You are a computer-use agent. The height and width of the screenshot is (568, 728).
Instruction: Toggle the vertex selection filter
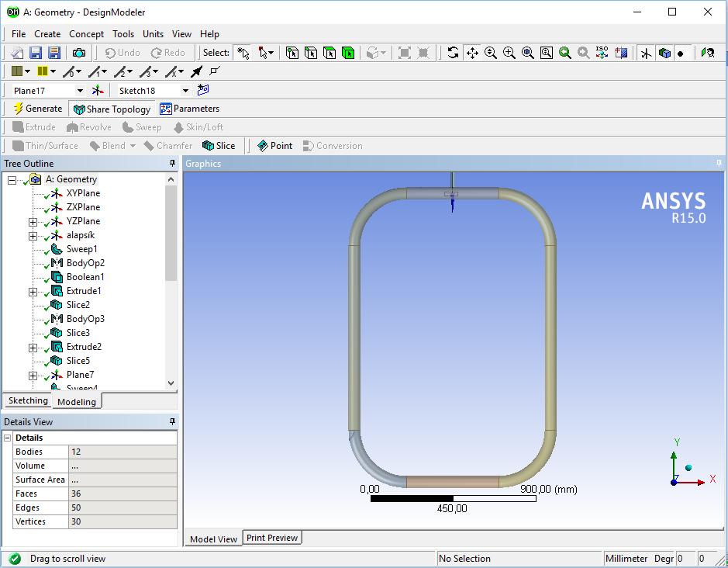[292, 53]
